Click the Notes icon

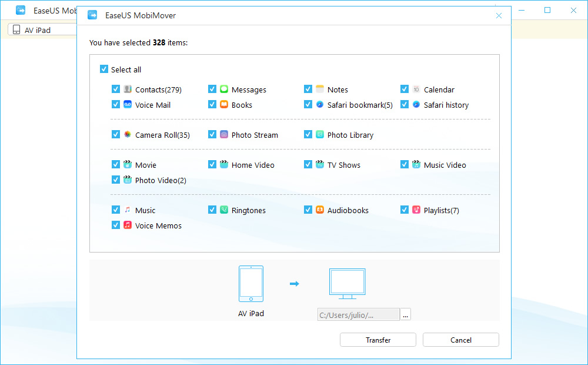(320, 89)
